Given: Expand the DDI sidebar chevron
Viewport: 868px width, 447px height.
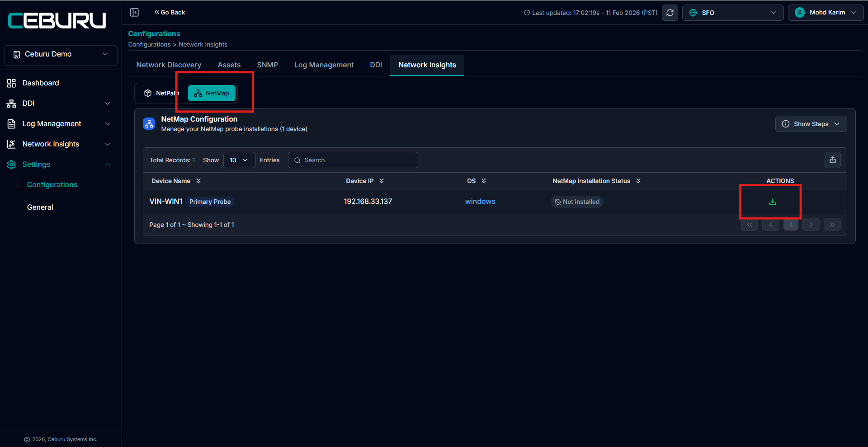Looking at the screenshot, I should pos(108,104).
